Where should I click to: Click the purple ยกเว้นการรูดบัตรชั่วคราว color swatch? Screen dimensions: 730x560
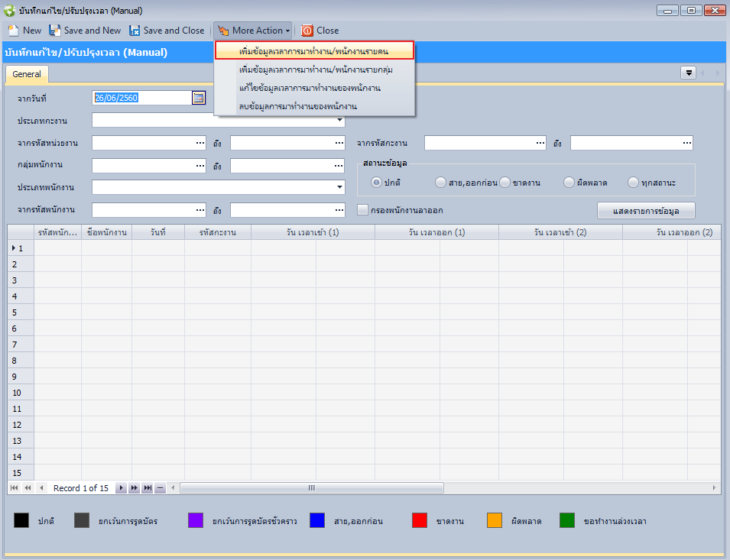click(196, 520)
